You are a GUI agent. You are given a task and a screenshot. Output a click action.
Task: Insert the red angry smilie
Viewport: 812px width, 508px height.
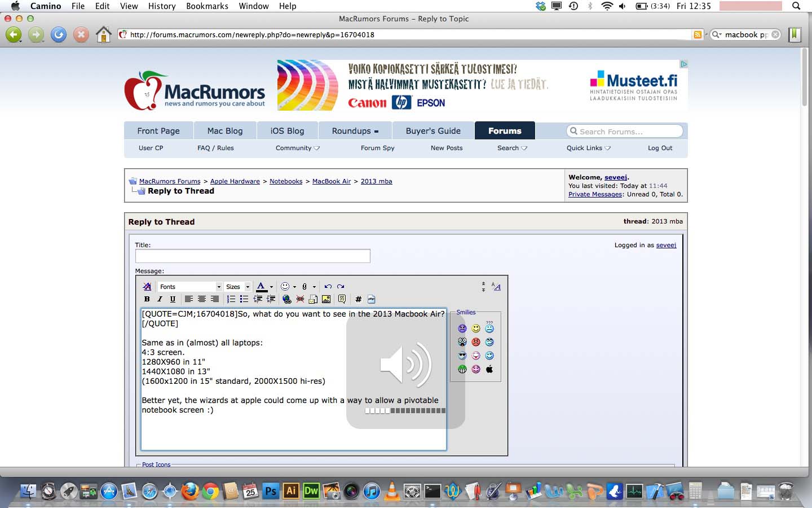[476, 342]
